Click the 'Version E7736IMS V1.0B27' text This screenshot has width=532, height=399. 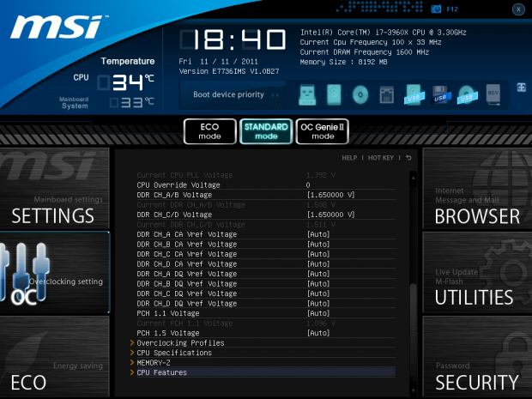229,71
